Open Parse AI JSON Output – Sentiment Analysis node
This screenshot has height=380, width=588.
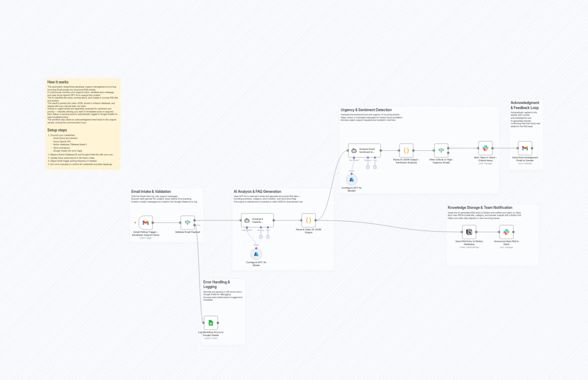tap(406, 151)
